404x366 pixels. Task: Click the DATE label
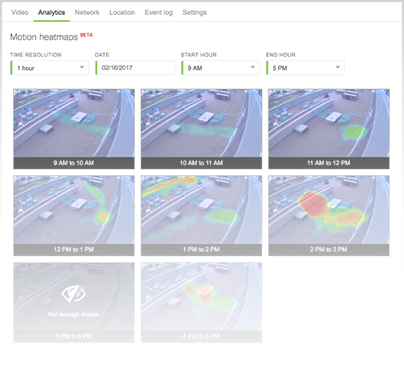tap(102, 55)
